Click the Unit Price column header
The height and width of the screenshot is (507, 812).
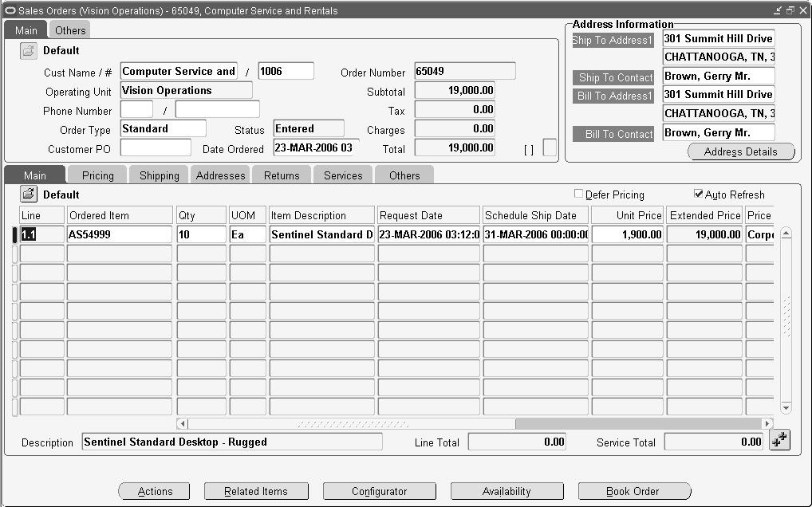tap(628, 215)
